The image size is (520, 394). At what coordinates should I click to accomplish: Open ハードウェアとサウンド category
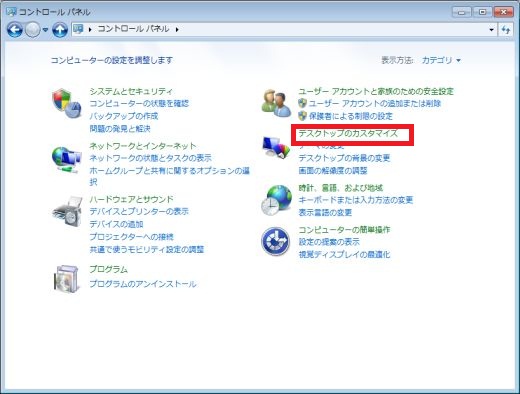[131, 199]
